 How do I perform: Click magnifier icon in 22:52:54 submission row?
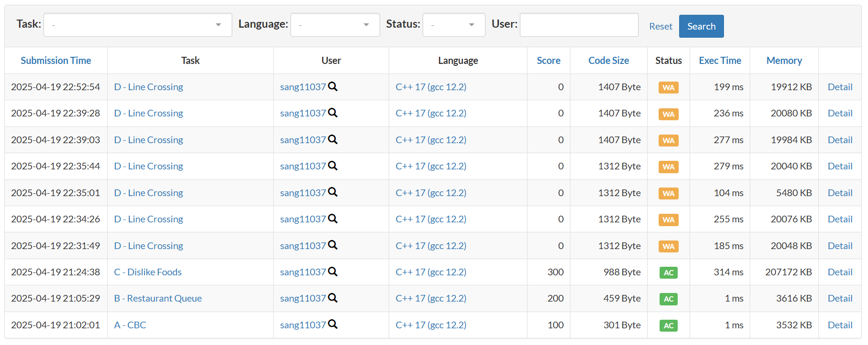pyautogui.click(x=333, y=86)
